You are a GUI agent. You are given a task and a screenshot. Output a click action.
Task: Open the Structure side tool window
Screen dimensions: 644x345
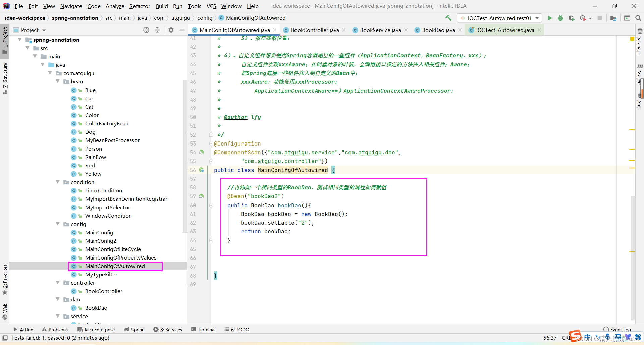[x=5, y=78]
